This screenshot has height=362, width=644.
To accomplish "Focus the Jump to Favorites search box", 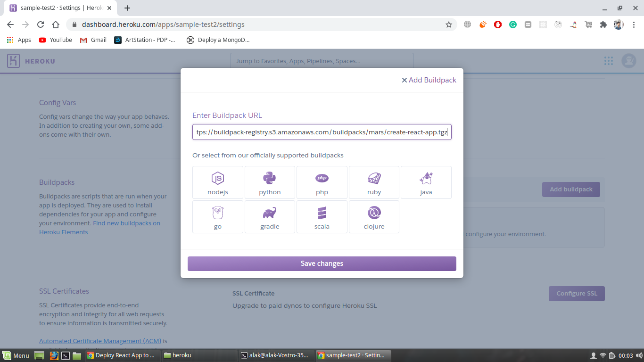I will pos(322,61).
